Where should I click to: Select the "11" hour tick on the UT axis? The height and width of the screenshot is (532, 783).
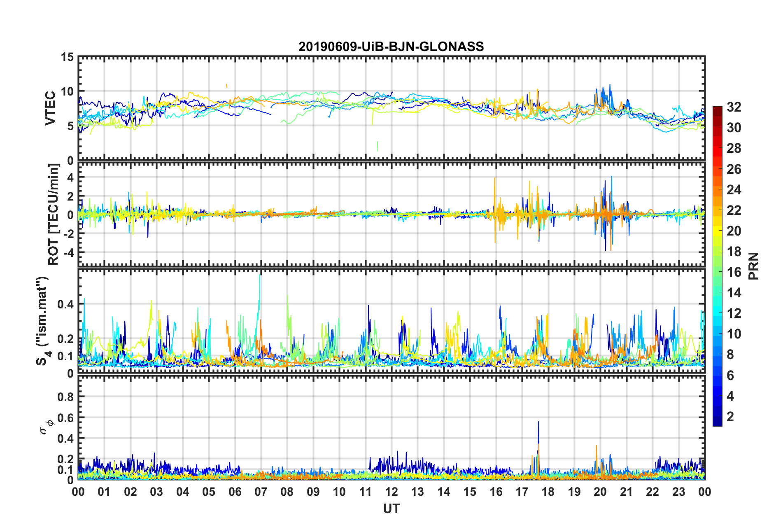[366, 492]
